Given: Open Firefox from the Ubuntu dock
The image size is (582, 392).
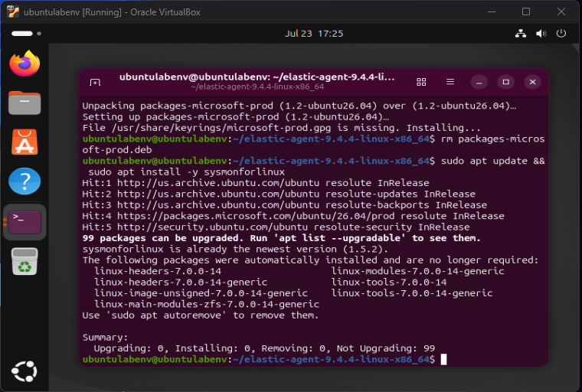Looking at the screenshot, I should (25, 64).
